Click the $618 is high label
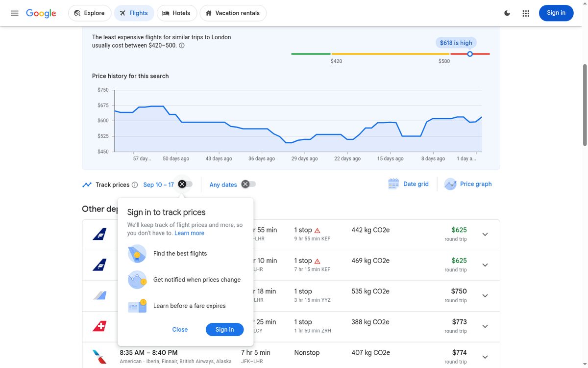This screenshot has height=368, width=588. click(456, 43)
